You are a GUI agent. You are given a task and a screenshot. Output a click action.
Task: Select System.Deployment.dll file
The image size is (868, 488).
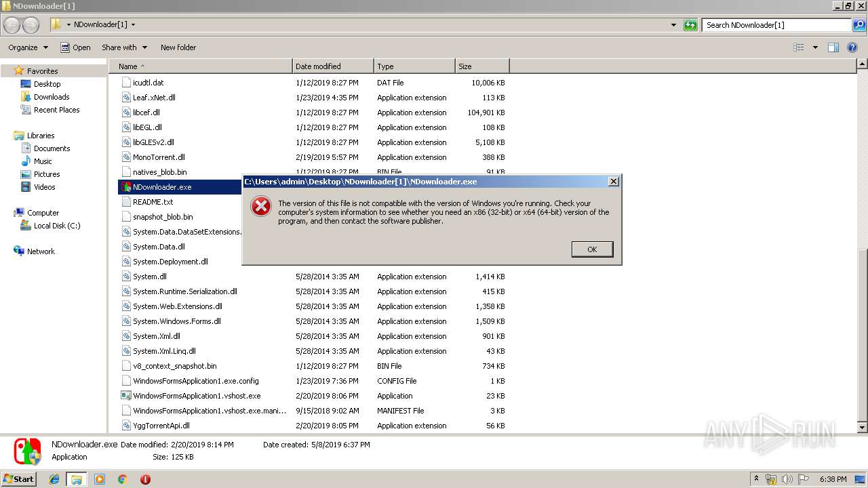170,262
